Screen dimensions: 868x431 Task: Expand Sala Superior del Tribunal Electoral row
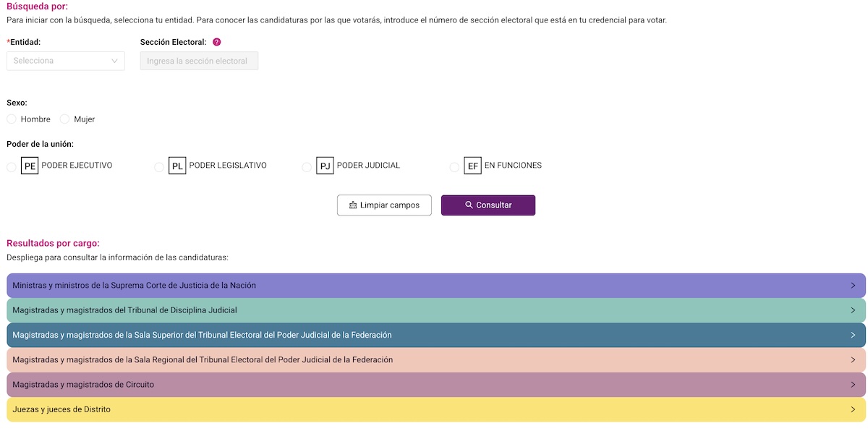point(435,335)
